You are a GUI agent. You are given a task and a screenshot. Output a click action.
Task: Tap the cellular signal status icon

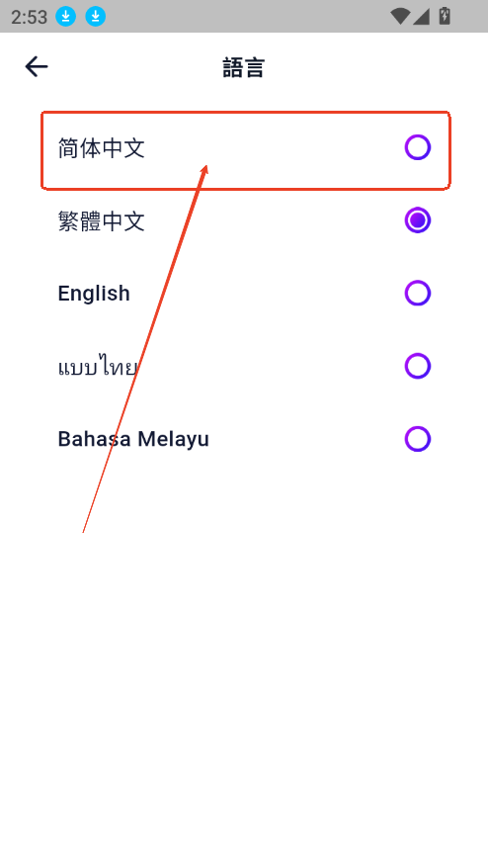(421, 16)
